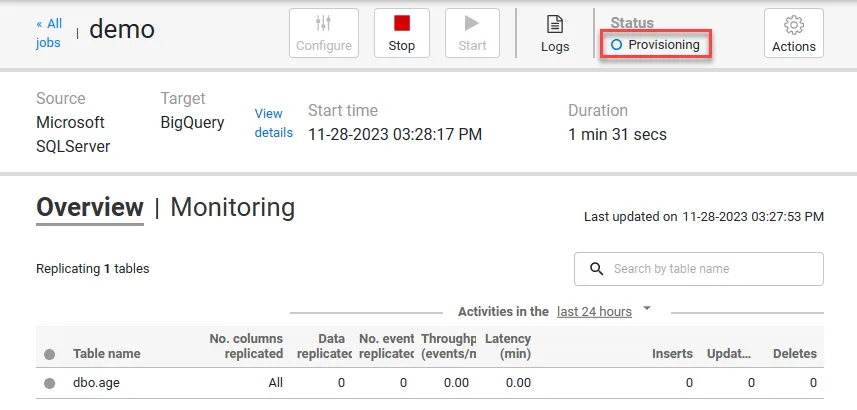Click the Table name column header
This screenshot has width=857, height=410.
point(107,354)
